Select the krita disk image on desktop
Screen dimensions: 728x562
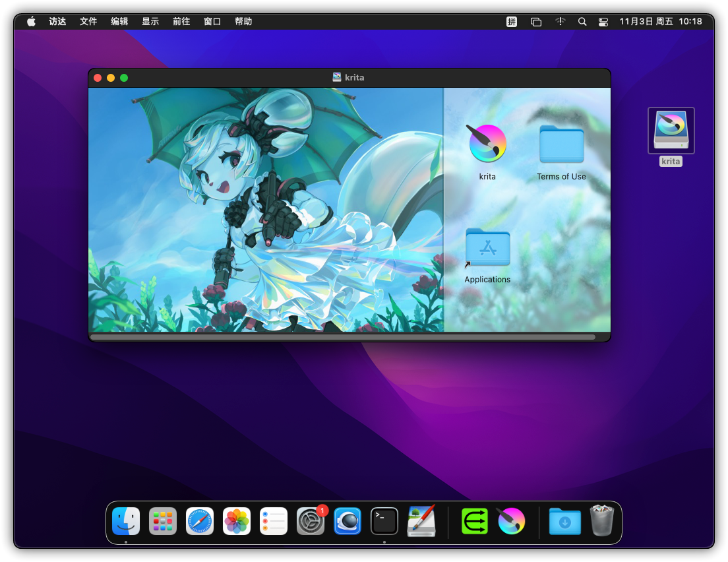671,131
